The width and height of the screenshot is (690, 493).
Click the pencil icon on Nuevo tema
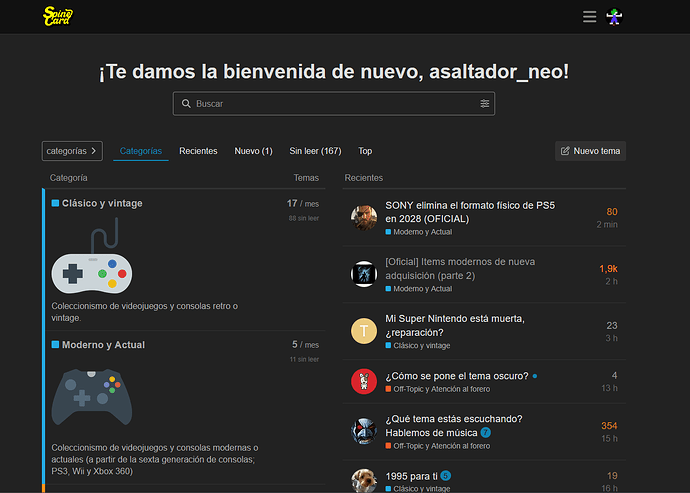(x=565, y=151)
